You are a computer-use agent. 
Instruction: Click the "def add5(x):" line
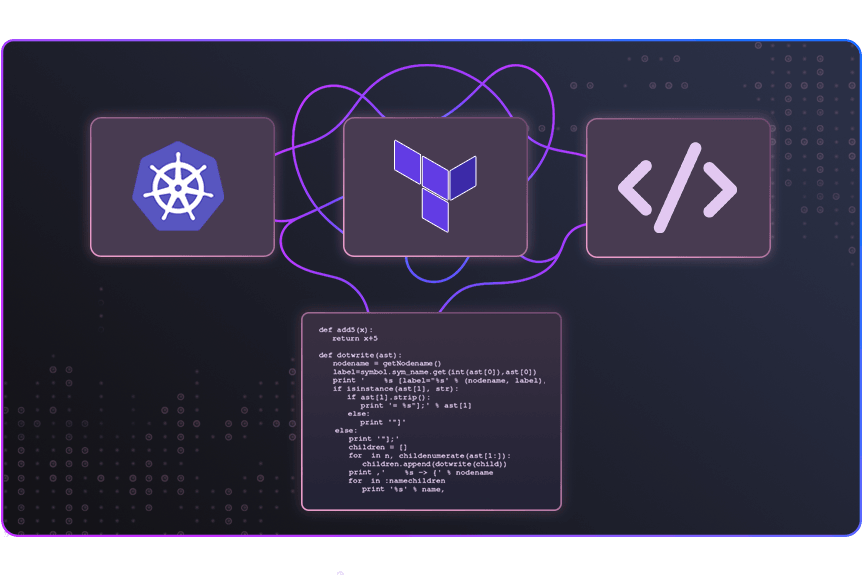click(x=345, y=330)
